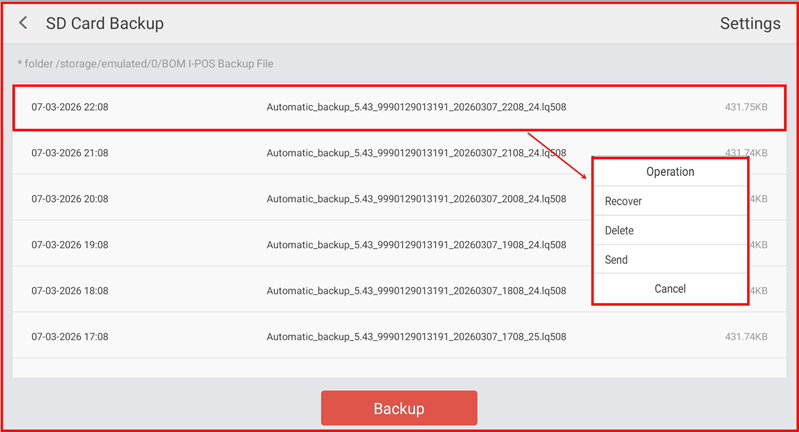Tap the SD Card Backup title
The height and width of the screenshot is (432, 799).
[x=104, y=23]
